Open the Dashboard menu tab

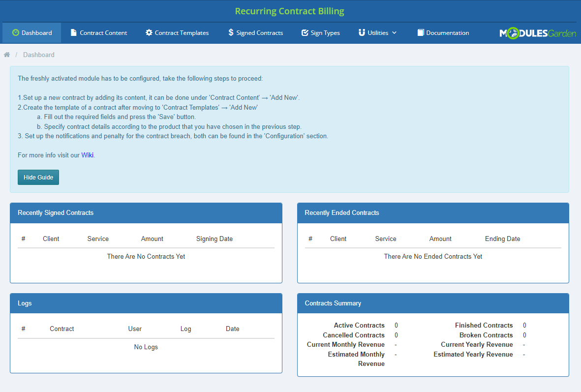click(32, 32)
